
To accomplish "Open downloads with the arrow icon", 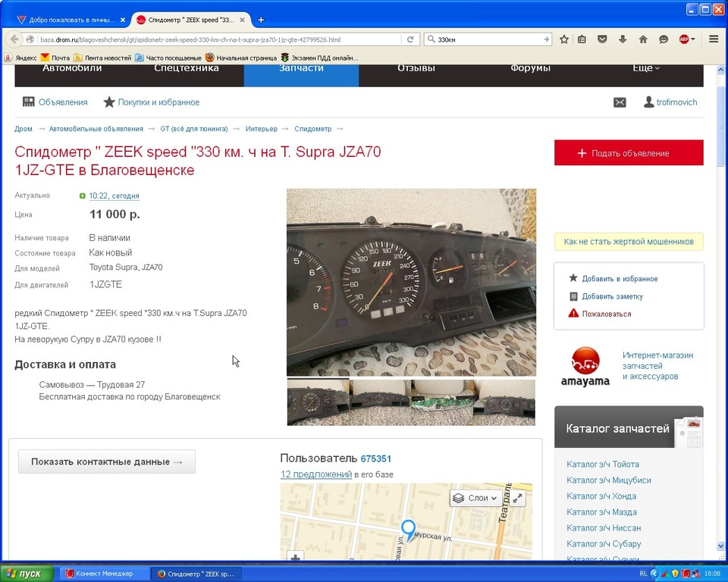I will (x=623, y=39).
